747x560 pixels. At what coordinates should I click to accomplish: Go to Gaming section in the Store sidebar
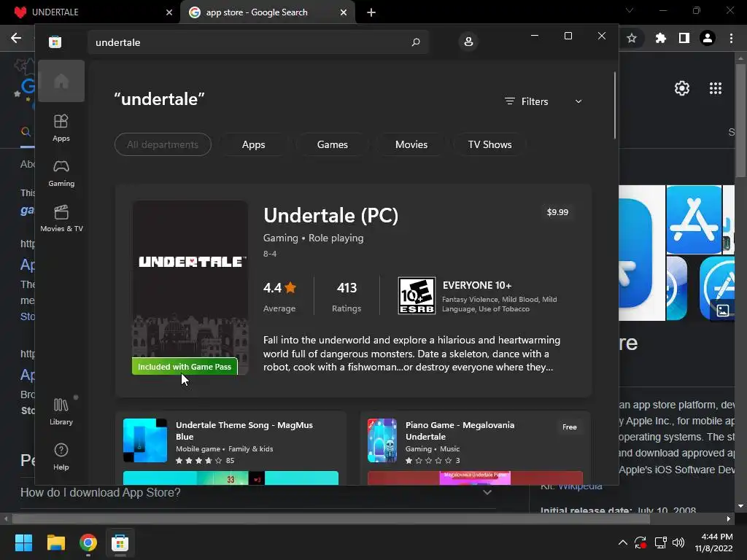[x=61, y=173]
